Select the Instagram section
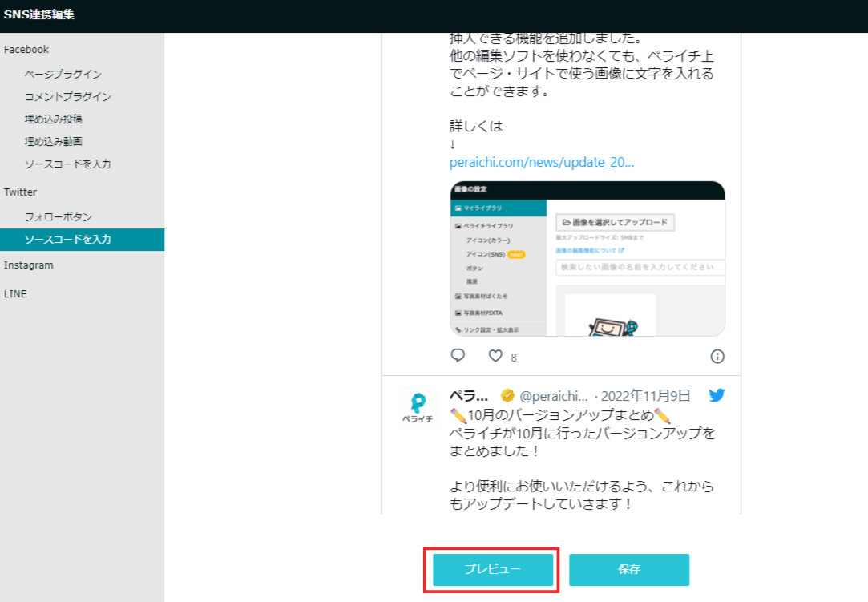Viewport: 868px width, 602px height. pyautogui.click(x=28, y=265)
